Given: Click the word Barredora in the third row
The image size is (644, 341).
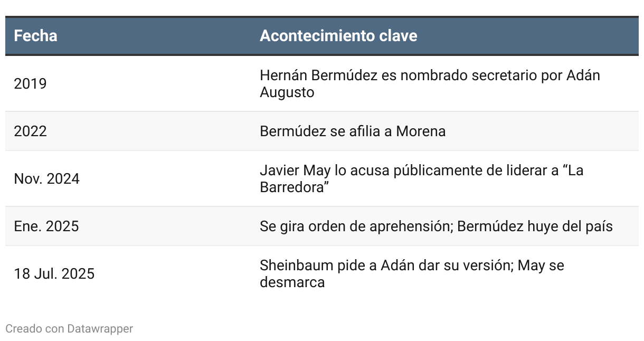Looking at the screenshot, I should tap(291, 187).
